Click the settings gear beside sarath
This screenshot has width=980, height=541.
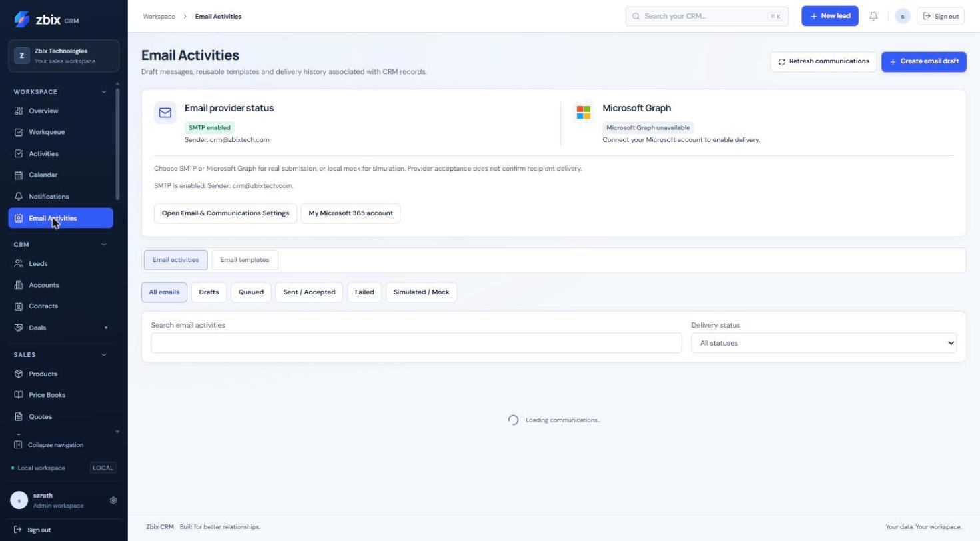[113, 500]
